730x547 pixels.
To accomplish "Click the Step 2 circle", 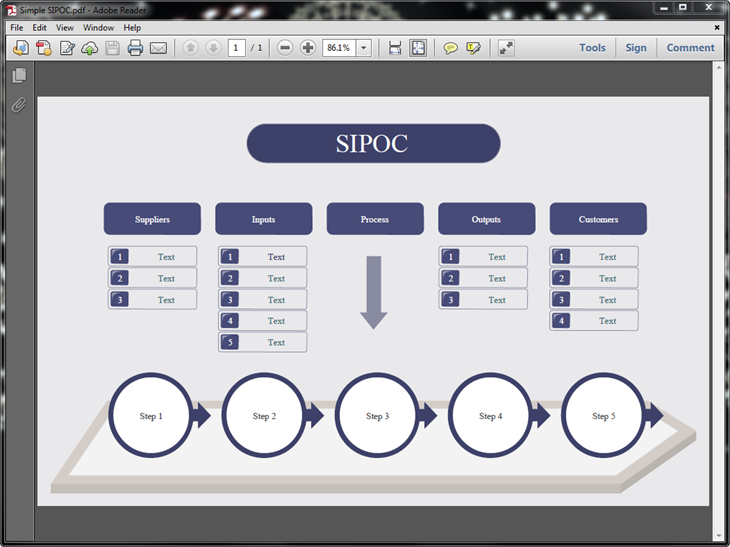I will point(264,415).
